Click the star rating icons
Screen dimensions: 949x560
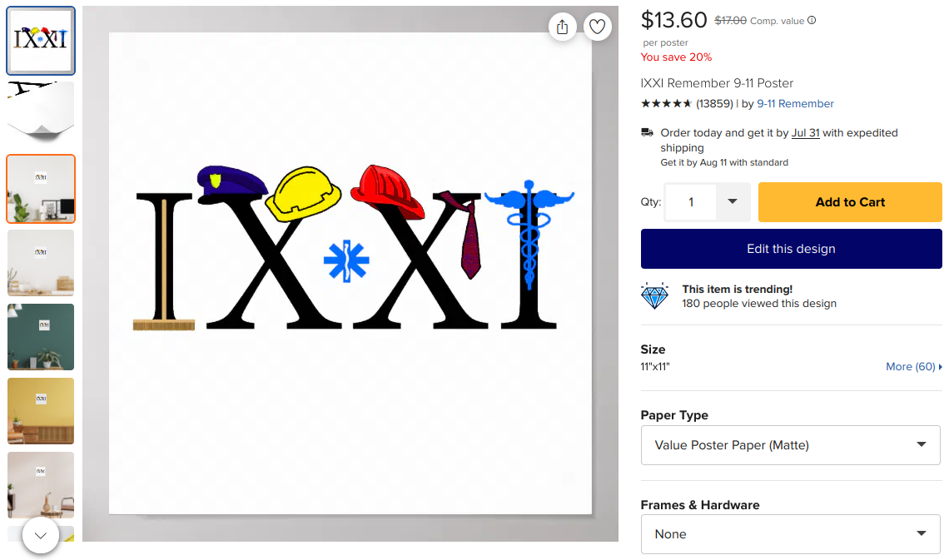[x=666, y=103]
